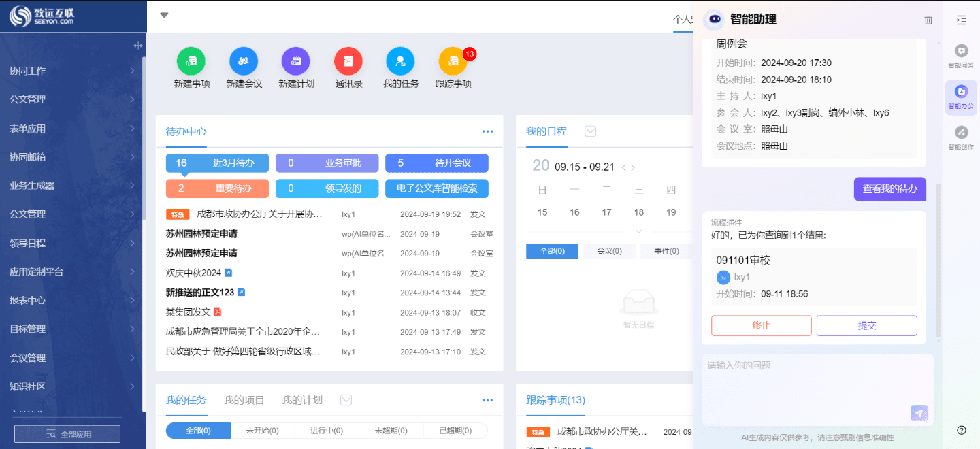Select the 全部(0) task filter
The height and width of the screenshot is (449, 980).
(x=199, y=431)
